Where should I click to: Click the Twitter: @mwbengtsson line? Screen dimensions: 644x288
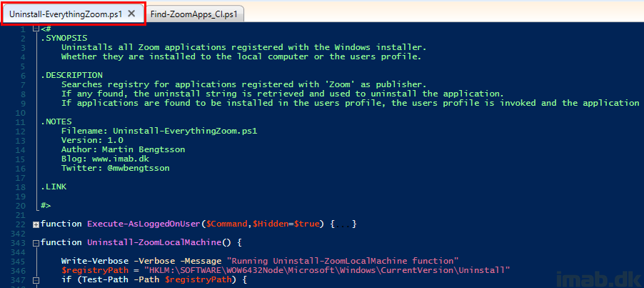(x=116, y=168)
